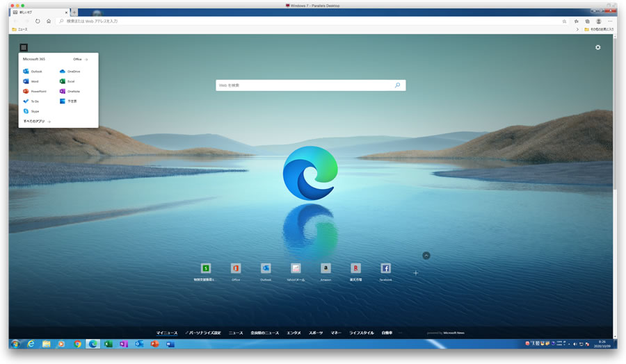626x364 pixels.
Task: Click the browser refresh button
Action: [38, 21]
